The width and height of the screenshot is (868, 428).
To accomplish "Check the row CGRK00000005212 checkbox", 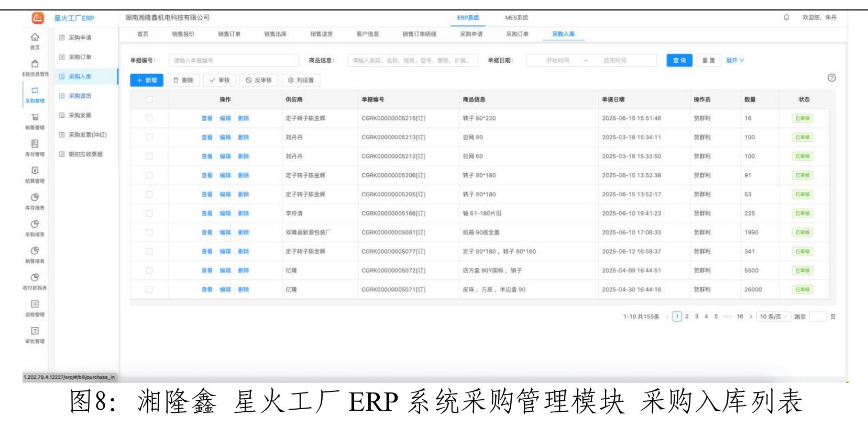I will (149, 156).
